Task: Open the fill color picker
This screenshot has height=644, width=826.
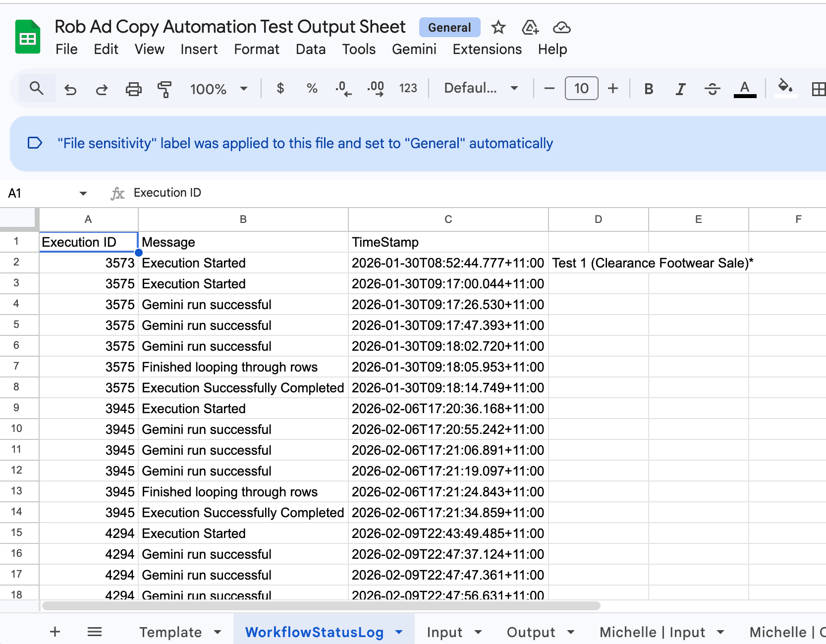Action: 785,88
